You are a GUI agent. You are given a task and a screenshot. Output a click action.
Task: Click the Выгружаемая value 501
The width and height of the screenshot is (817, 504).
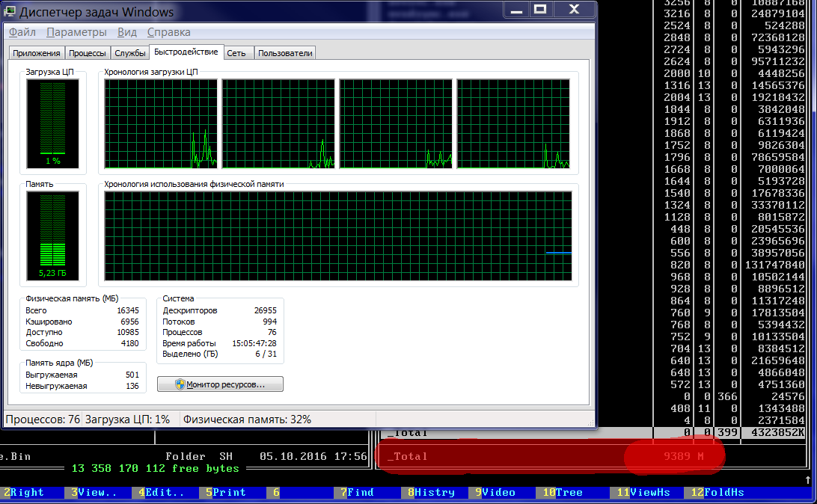[x=132, y=375]
